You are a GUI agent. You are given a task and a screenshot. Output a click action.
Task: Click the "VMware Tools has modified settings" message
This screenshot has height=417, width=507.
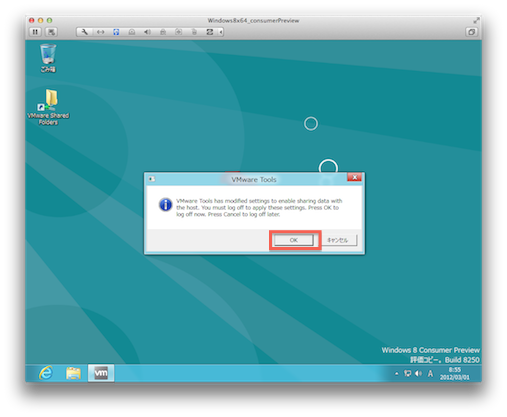(259, 208)
